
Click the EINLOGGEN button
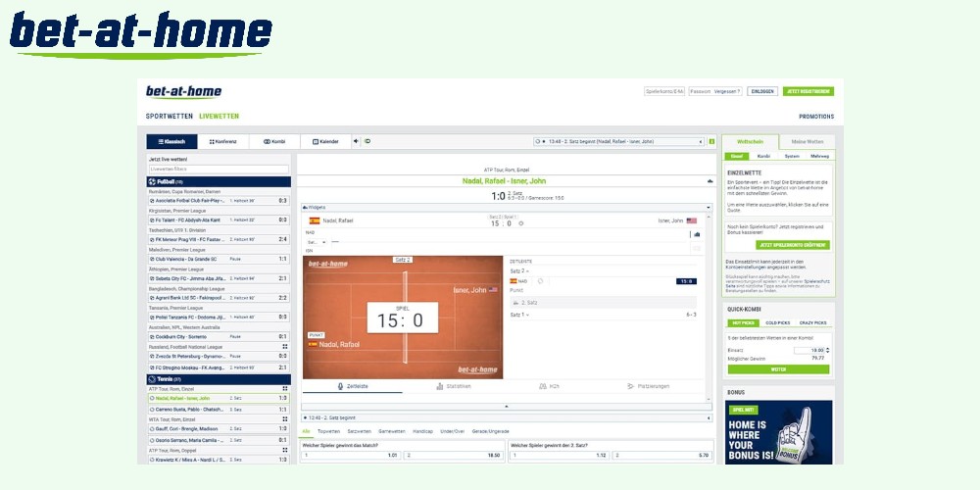coord(762,91)
